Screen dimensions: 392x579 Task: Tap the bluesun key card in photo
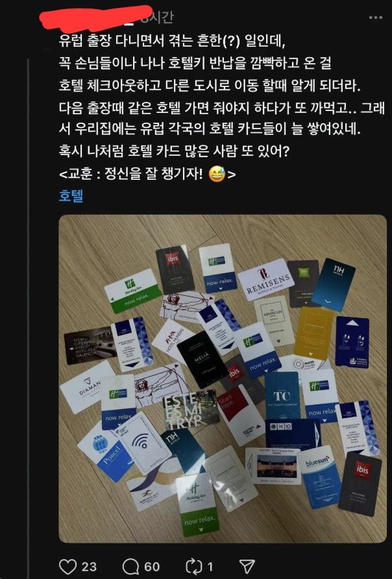click(319, 476)
